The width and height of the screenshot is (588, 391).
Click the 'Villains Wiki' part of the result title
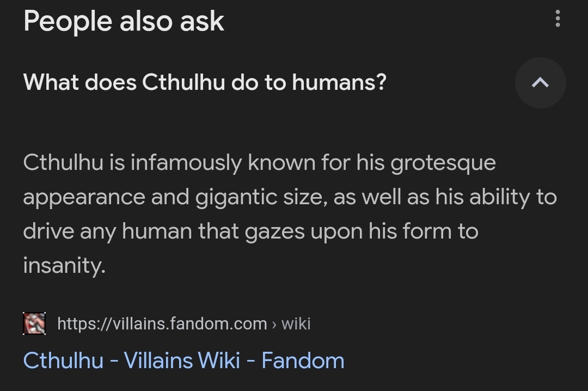(x=182, y=360)
